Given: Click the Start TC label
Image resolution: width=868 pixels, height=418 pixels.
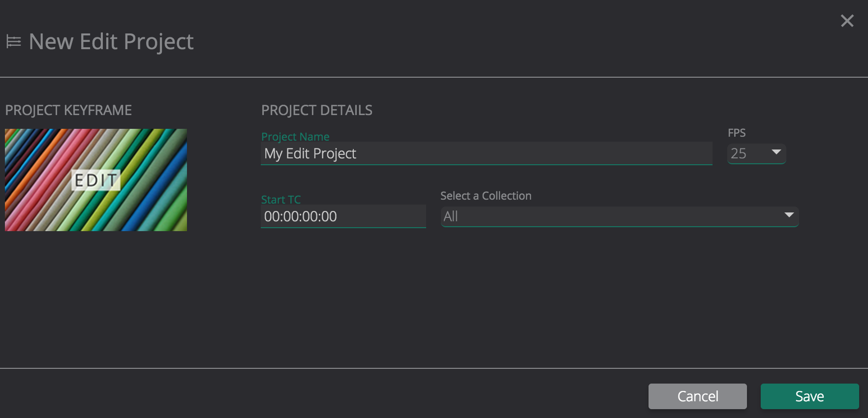Looking at the screenshot, I should (x=280, y=199).
